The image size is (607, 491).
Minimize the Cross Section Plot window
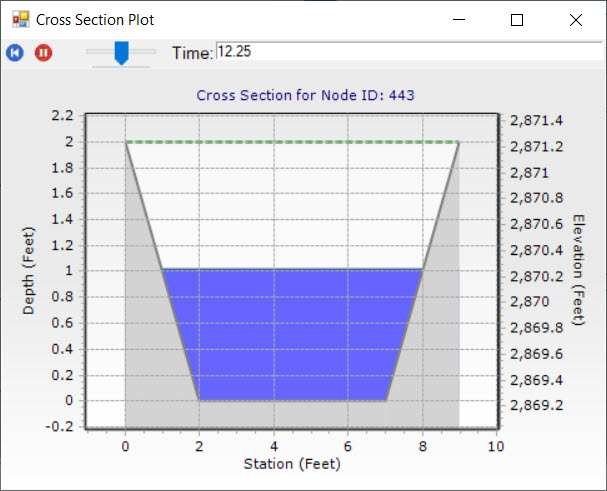(459, 19)
